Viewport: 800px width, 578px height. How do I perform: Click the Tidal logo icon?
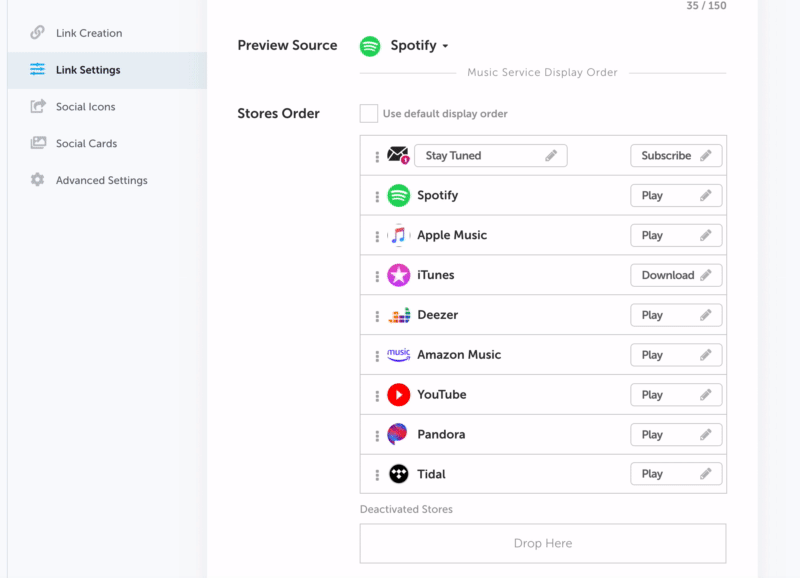398,474
